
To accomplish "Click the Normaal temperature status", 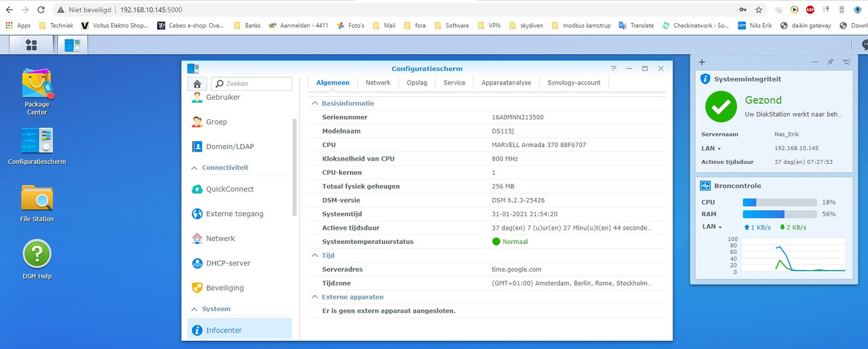I will 510,241.
